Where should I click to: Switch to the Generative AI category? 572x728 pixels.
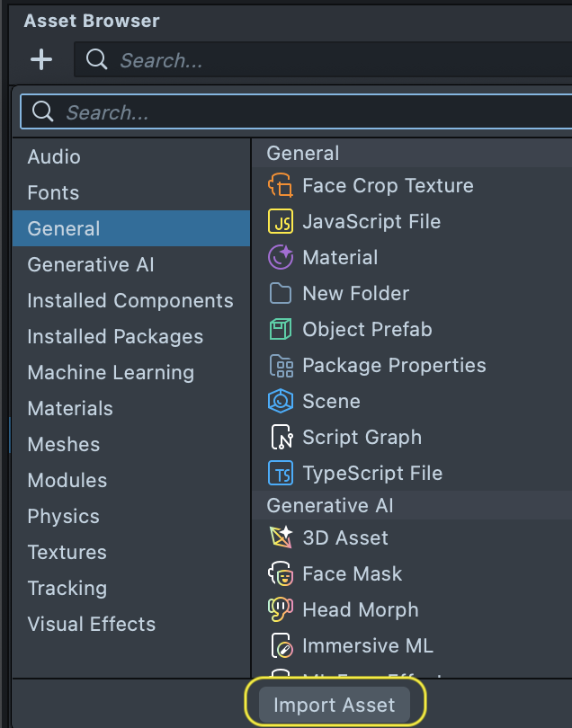tap(91, 265)
